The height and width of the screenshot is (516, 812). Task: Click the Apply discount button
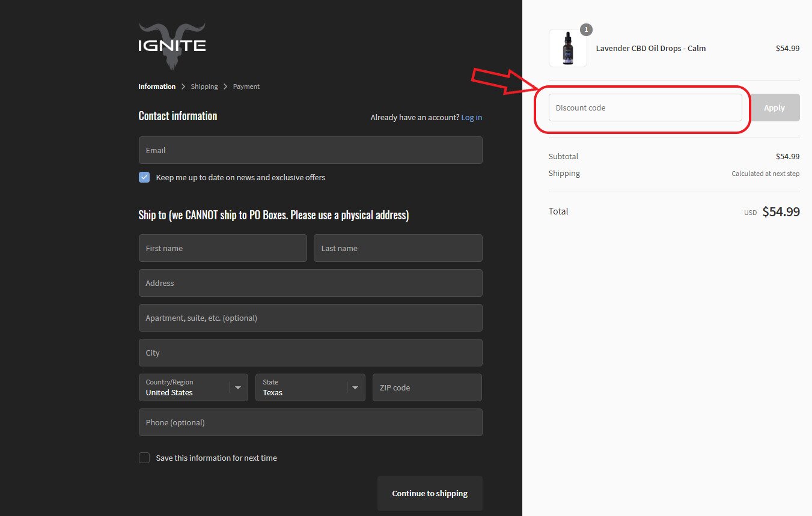click(774, 108)
